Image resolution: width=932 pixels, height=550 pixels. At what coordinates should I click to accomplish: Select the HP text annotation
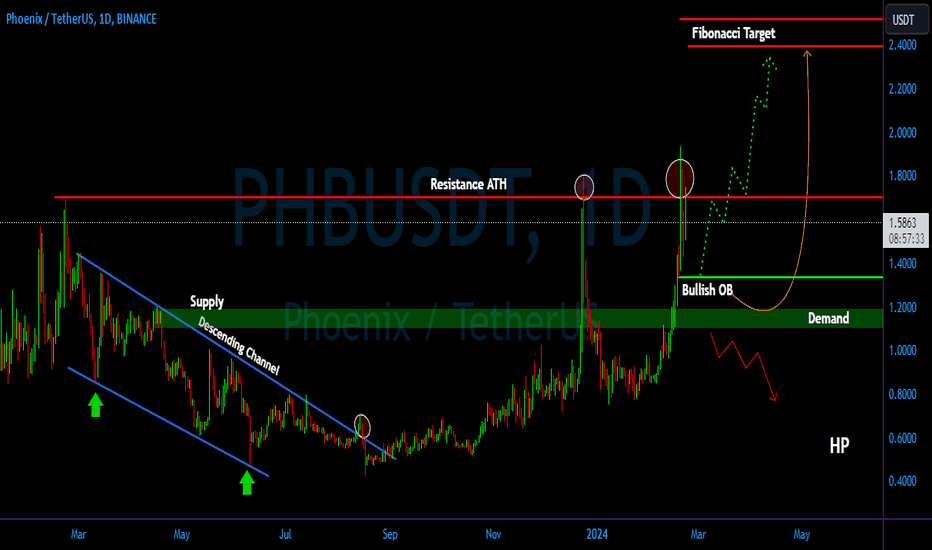click(839, 445)
